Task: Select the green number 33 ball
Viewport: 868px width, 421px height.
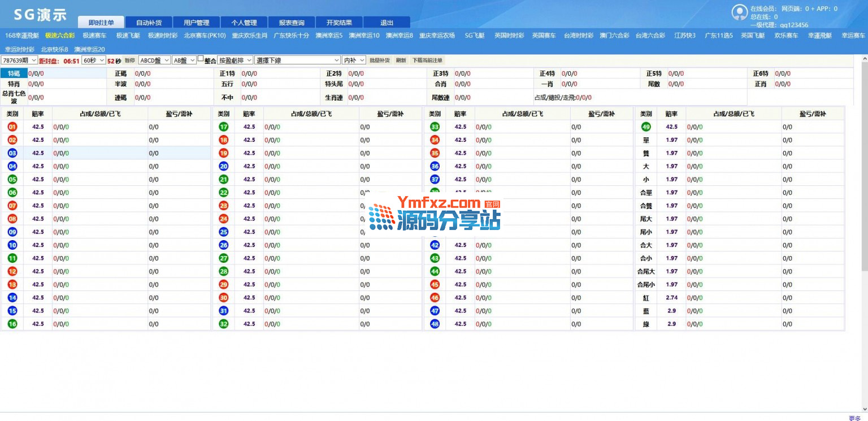Action: [435, 127]
